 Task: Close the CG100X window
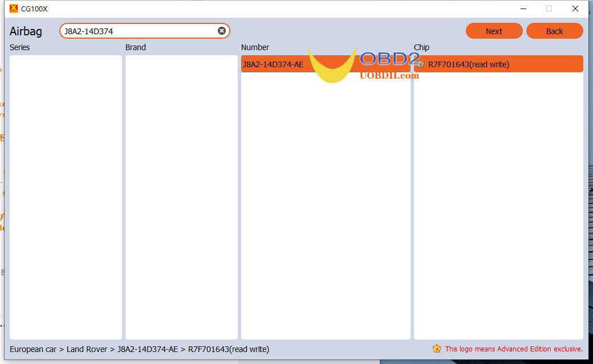click(x=575, y=9)
